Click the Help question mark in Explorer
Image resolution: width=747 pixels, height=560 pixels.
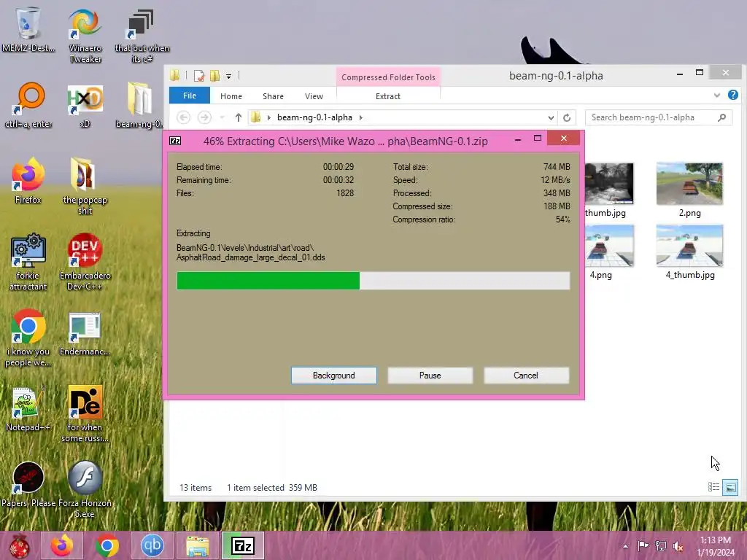pyautogui.click(x=732, y=96)
